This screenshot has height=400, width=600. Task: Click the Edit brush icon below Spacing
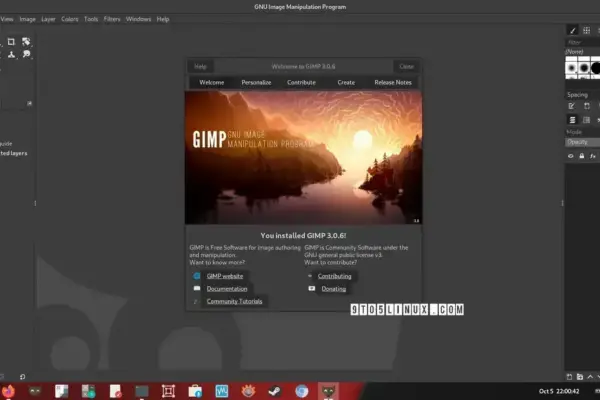coord(571,106)
